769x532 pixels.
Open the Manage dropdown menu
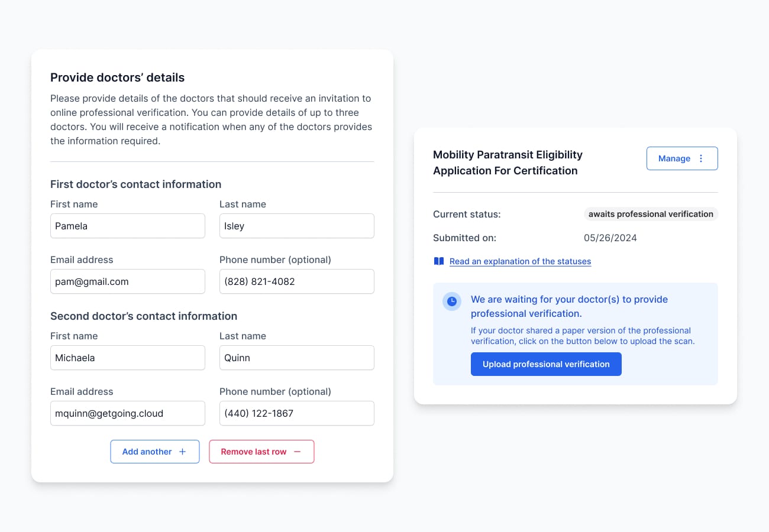(x=682, y=158)
